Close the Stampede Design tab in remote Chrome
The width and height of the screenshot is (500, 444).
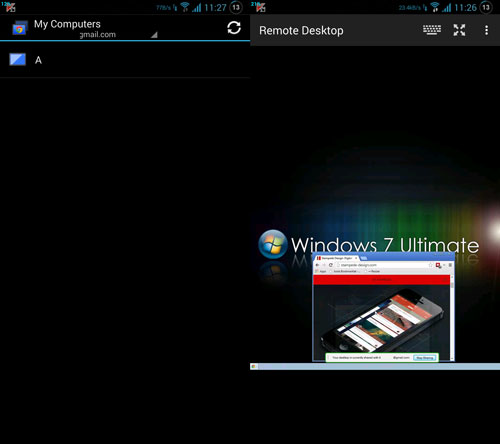point(356,258)
